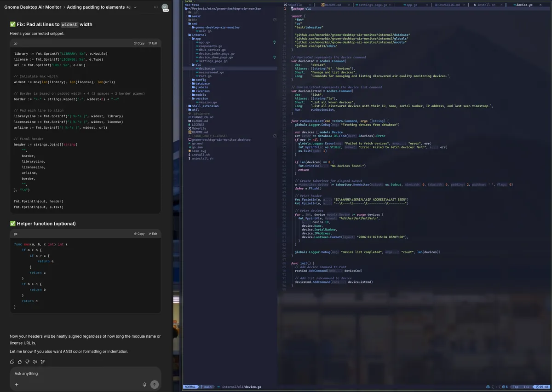
Task: Click the git status box beside bin folder
Action: point(275,20)
